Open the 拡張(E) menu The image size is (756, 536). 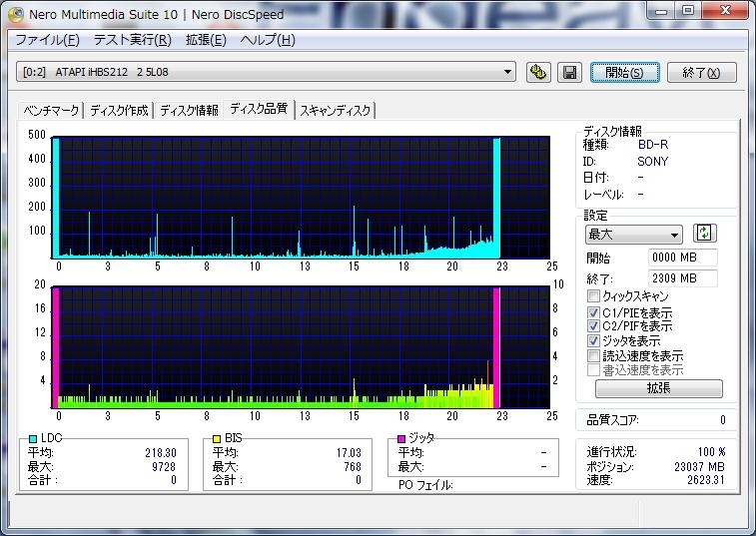[x=206, y=40]
